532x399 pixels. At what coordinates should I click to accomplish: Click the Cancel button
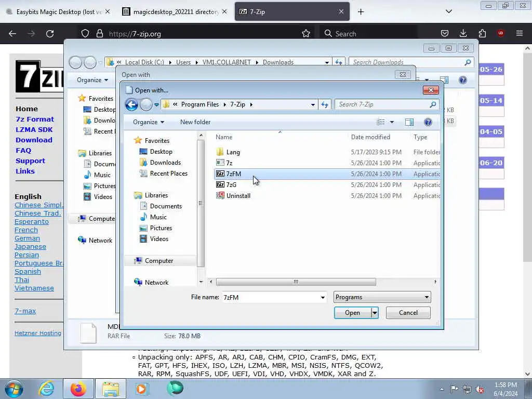pyautogui.click(x=408, y=313)
